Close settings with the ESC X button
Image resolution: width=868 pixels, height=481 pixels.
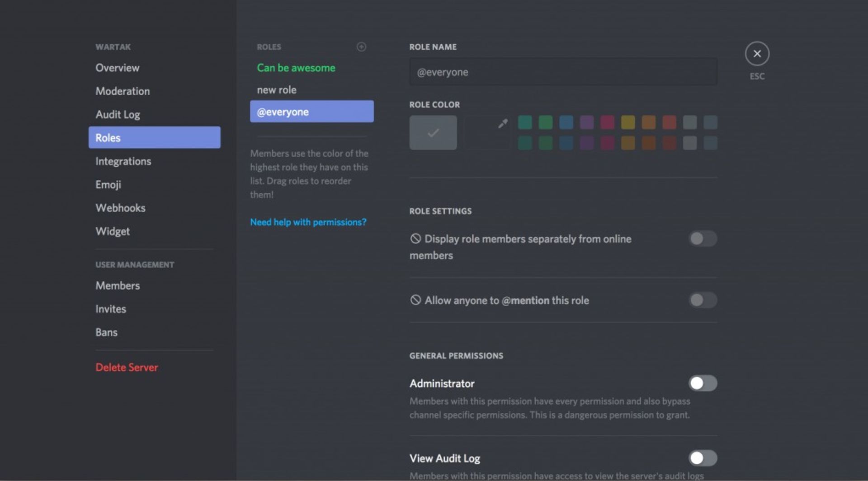tap(757, 54)
